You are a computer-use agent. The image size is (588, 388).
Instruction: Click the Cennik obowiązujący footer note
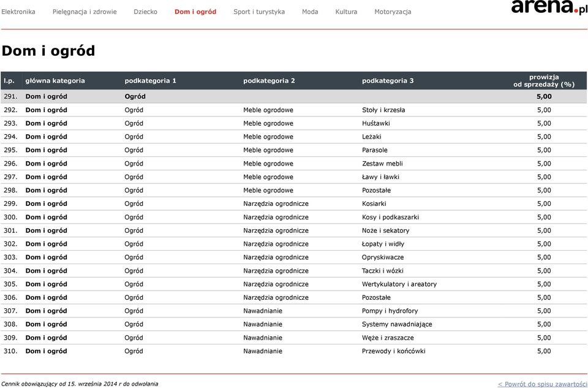click(80, 384)
